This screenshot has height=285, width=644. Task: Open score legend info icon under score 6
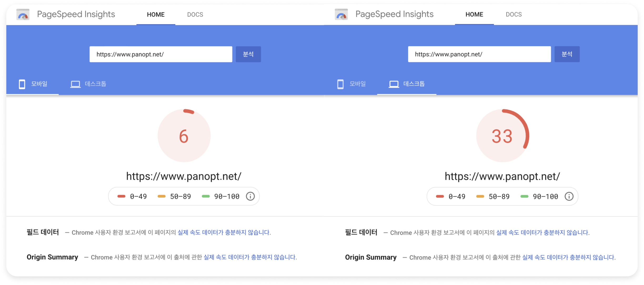pos(250,196)
